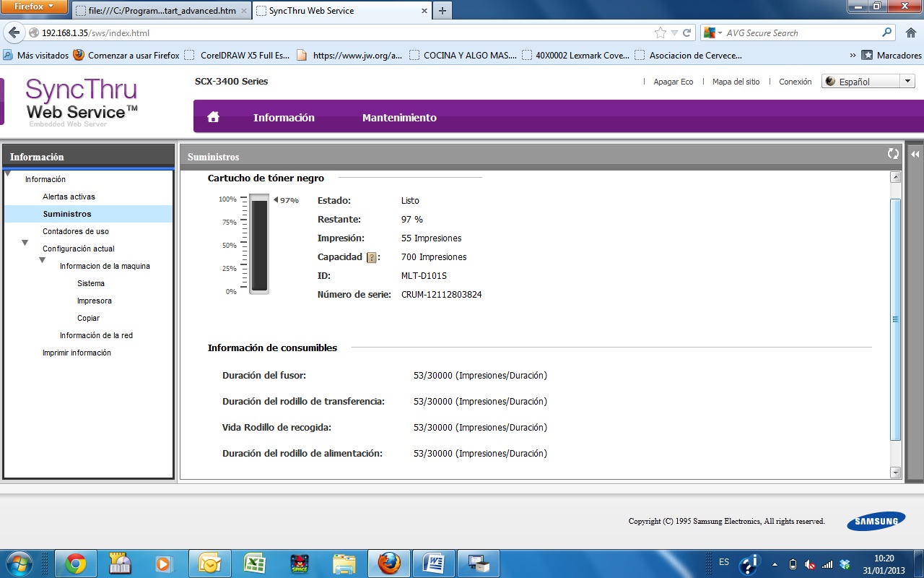The height and width of the screenshot is (578, 924).
Task: Go to SyncThru home icon
Action: pyautogui.click(x=213, y=117)
